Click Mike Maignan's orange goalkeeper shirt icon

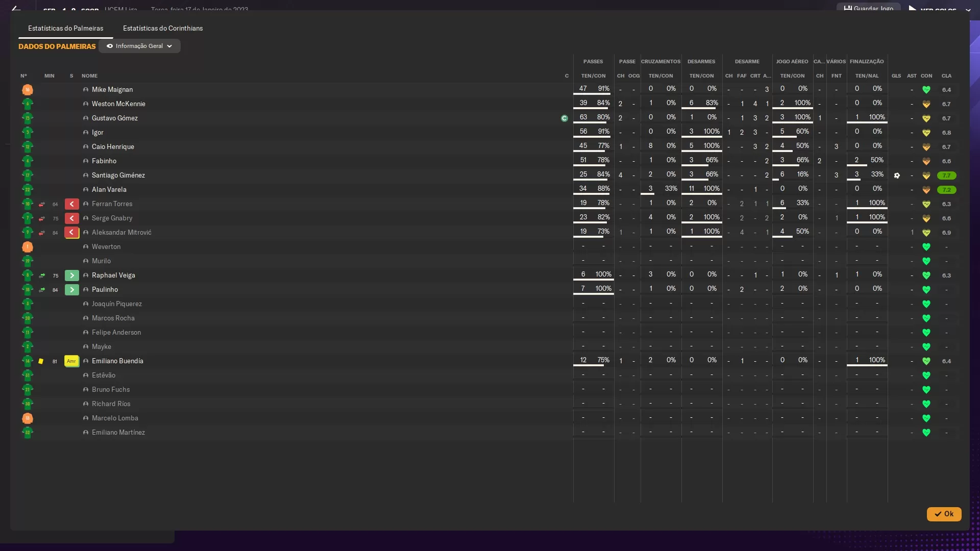point(28,90)
